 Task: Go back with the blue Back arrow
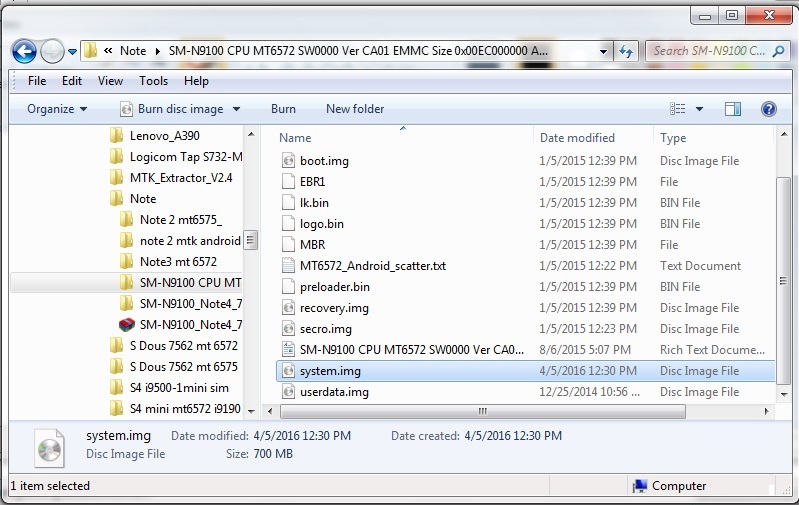[24, 51]
